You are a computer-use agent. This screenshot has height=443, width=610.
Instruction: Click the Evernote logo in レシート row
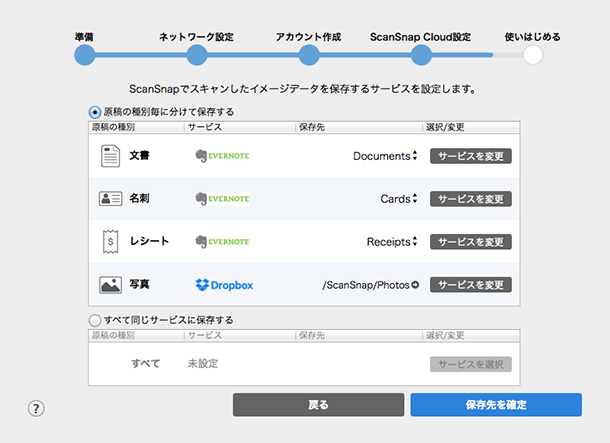pos(222,242)
